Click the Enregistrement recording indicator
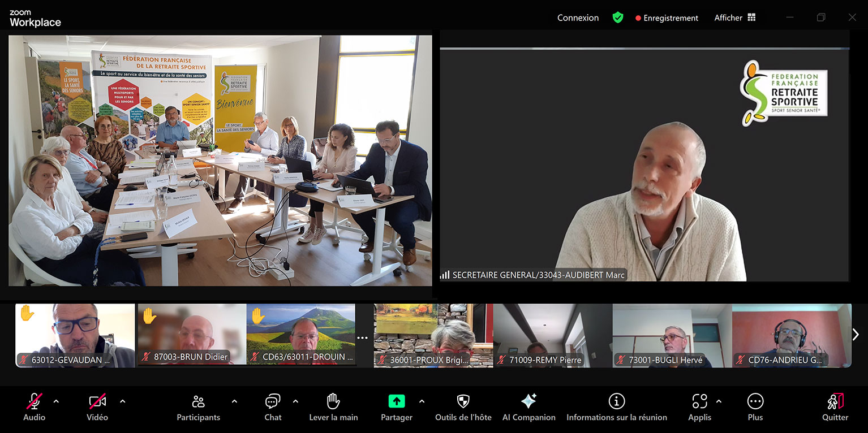868x433 pixels. (667, 18)
